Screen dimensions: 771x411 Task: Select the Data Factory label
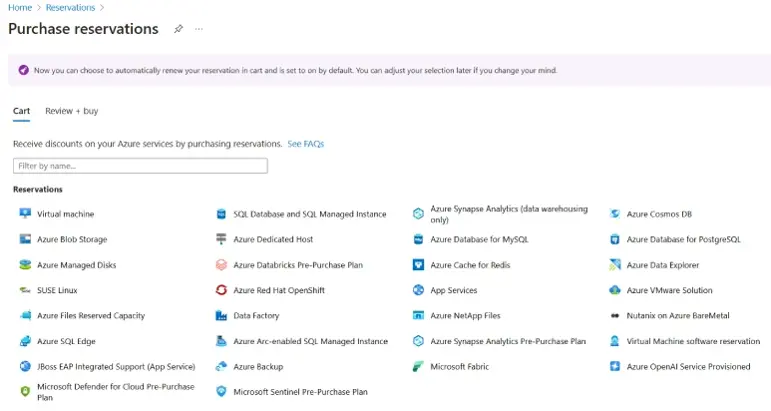256,316
